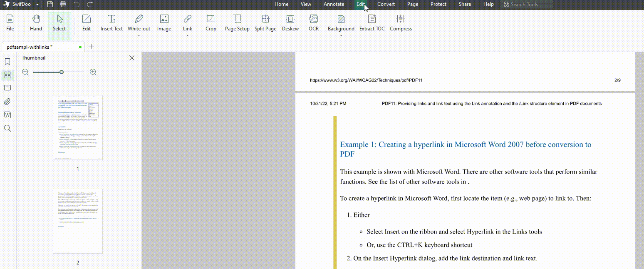
Task: Zoom out thumbnails with minus magnifier
Action: [25, 72]
